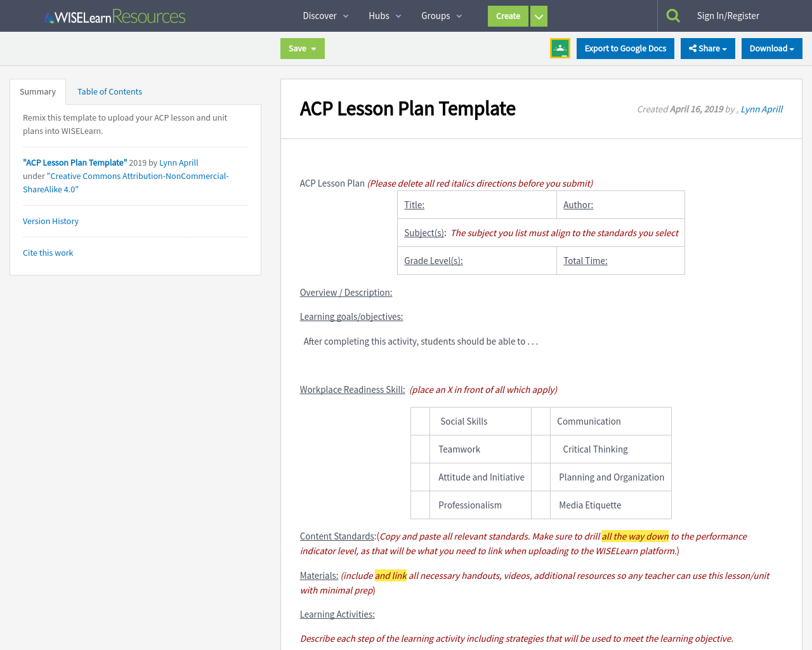Expand the Discover menu chevron
This screenshot has width=812, height=650.
345,15
